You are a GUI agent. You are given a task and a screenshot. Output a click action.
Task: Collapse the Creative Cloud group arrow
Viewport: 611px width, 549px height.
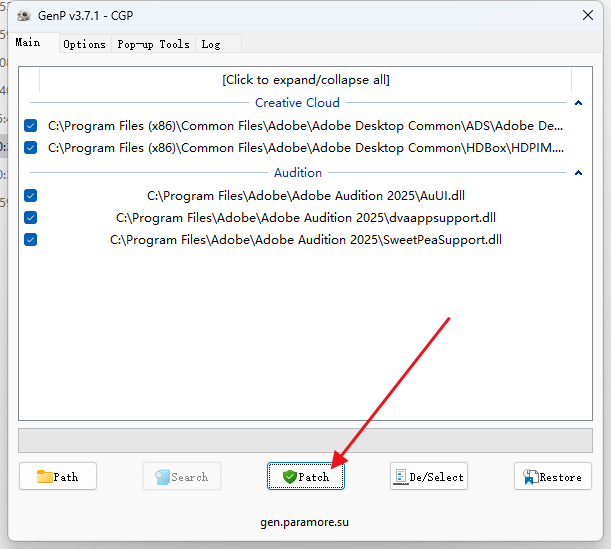(578, 103)
